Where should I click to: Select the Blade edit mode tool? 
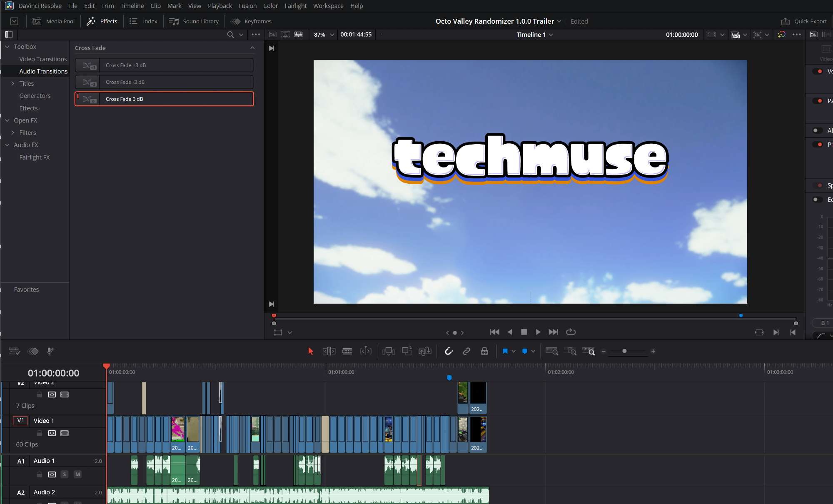coord(347,351)
